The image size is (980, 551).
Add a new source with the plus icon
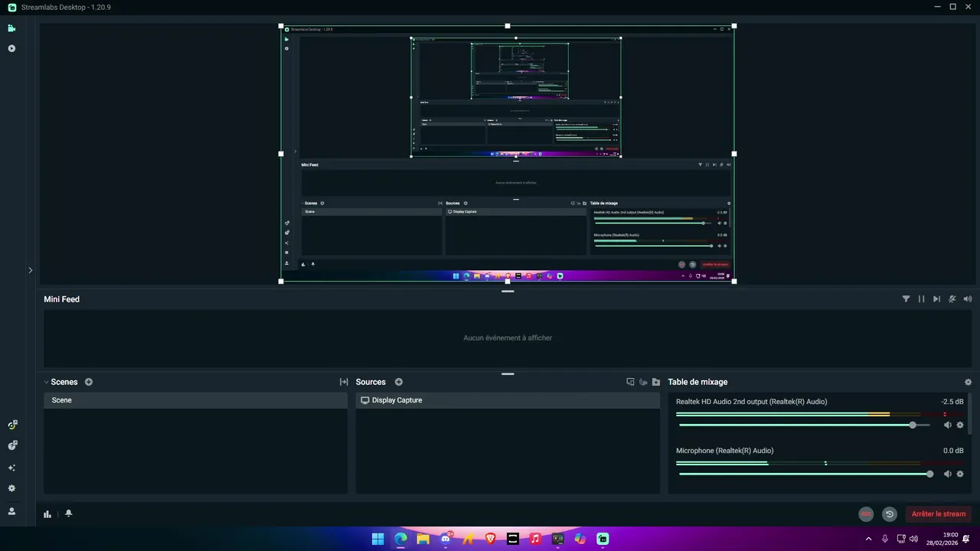399,382
